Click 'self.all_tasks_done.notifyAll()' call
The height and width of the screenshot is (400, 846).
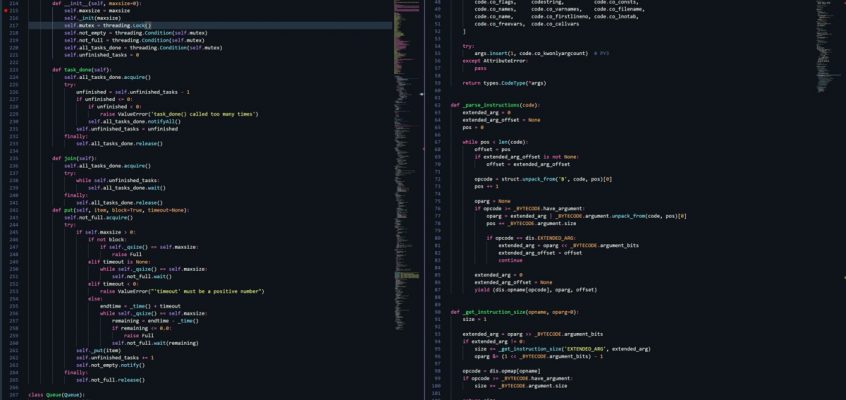point(134,121)
